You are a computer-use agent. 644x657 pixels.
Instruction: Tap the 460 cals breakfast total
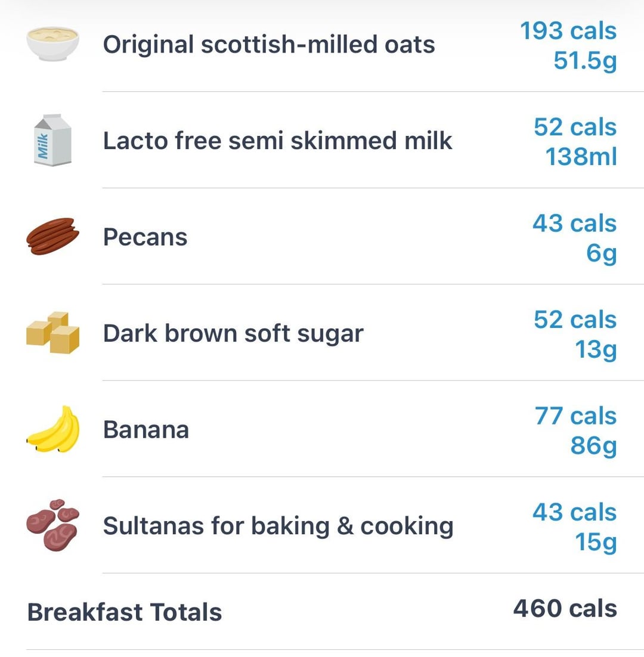[x=565, y=609]
